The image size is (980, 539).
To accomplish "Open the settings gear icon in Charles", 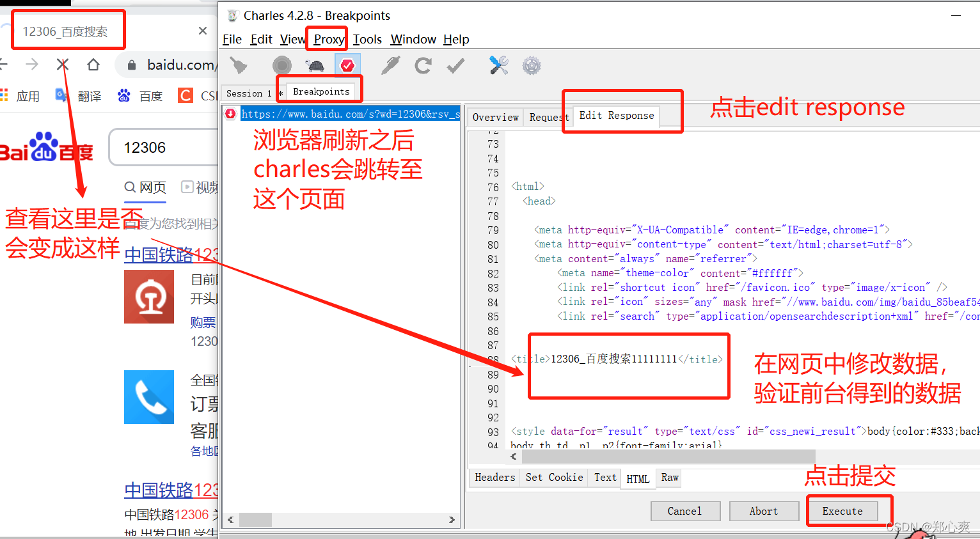I will (x=532, y=65).
